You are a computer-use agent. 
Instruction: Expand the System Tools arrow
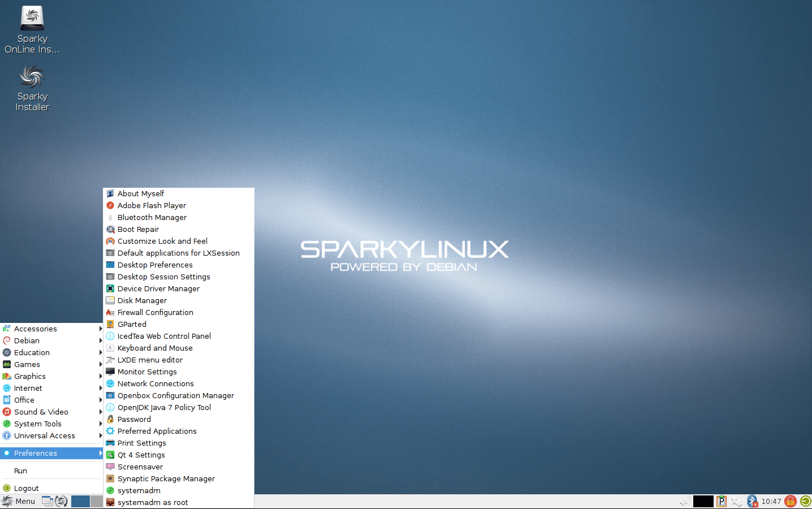click(101, 424)
